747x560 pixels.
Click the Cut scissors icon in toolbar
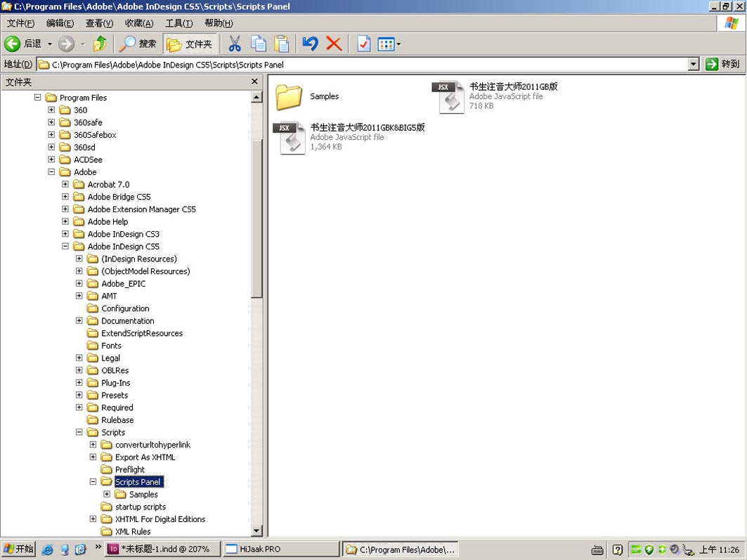coord(235,44)
